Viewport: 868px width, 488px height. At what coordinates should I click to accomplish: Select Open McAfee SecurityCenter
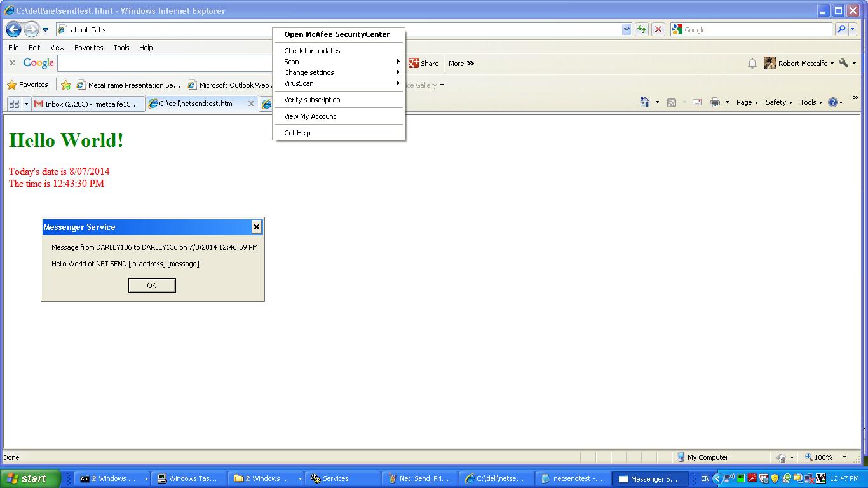click(x=337, y=34)
